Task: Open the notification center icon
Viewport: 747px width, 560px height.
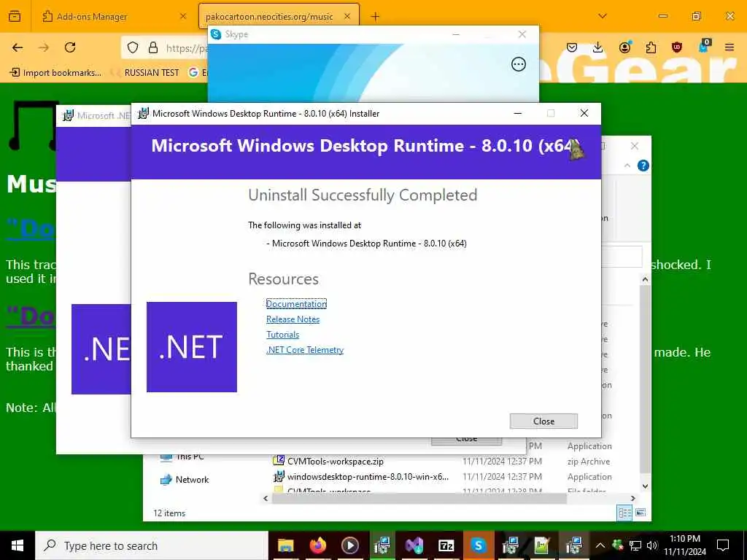Action: point(723,545)
